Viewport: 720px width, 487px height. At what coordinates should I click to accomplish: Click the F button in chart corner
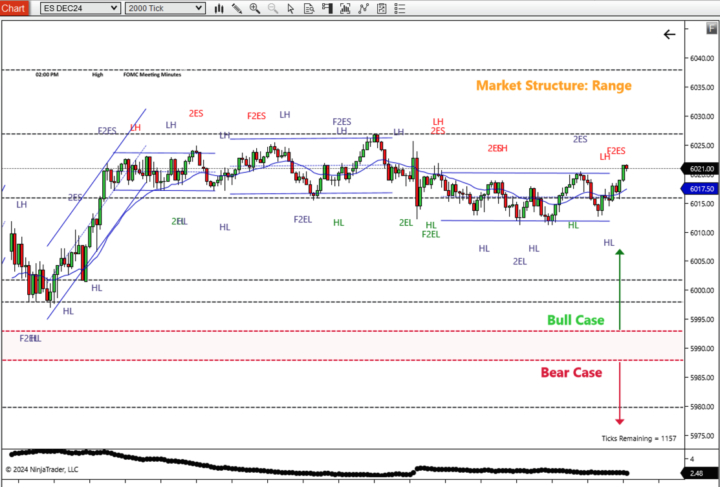pos(711,29)
